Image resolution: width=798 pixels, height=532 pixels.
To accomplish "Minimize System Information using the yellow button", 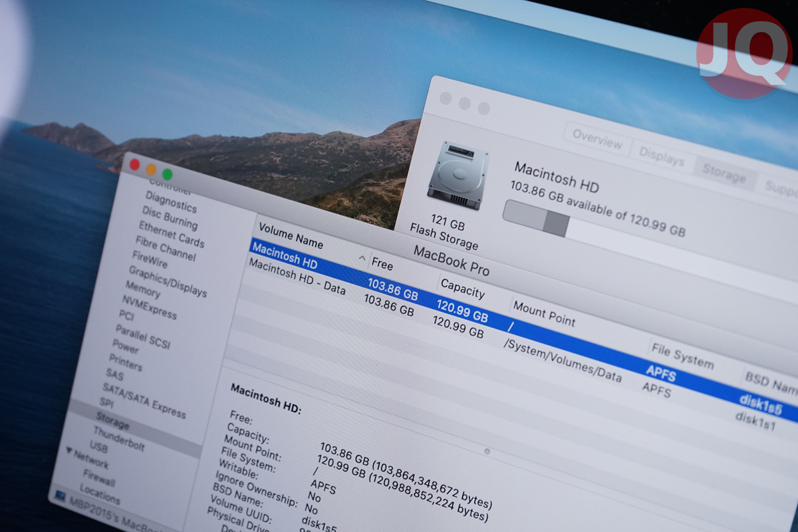I will coord(151,169).
